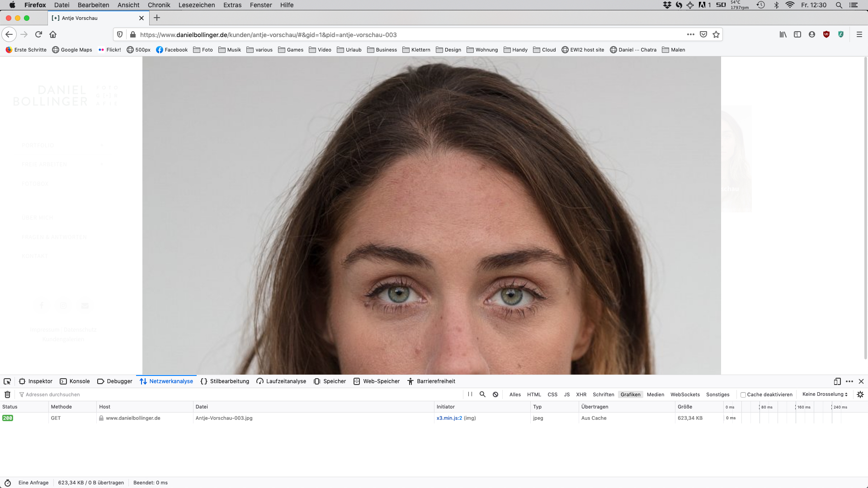The width and height of the screenshot is (868, 488).
Task: Toggle responsive design mode icon
Action: [837, 381]
